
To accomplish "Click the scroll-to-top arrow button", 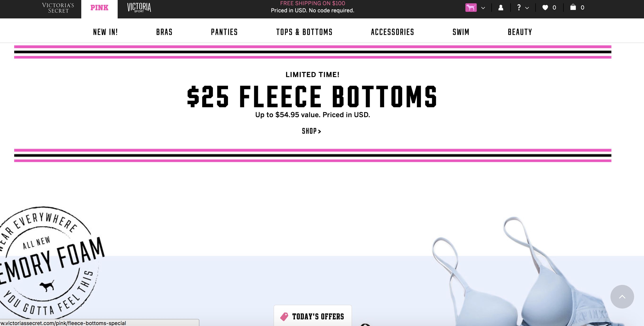I will click(622, 297).
